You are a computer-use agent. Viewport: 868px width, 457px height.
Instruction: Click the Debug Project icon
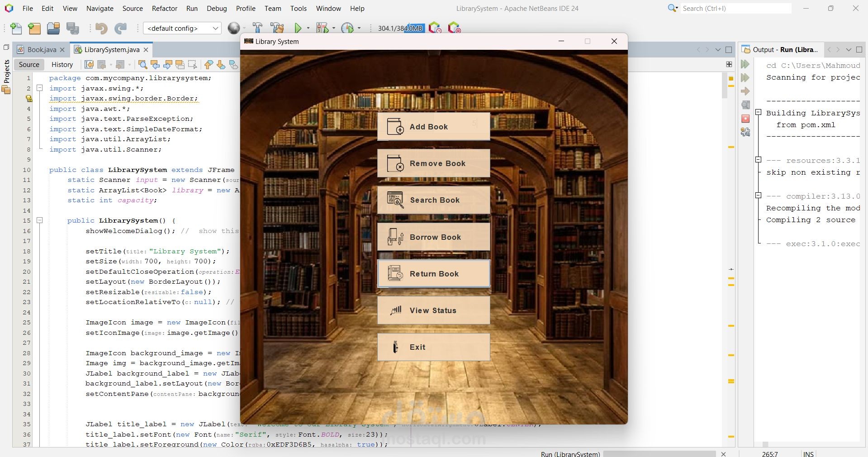pyautogui.click(x=322, y=28)
